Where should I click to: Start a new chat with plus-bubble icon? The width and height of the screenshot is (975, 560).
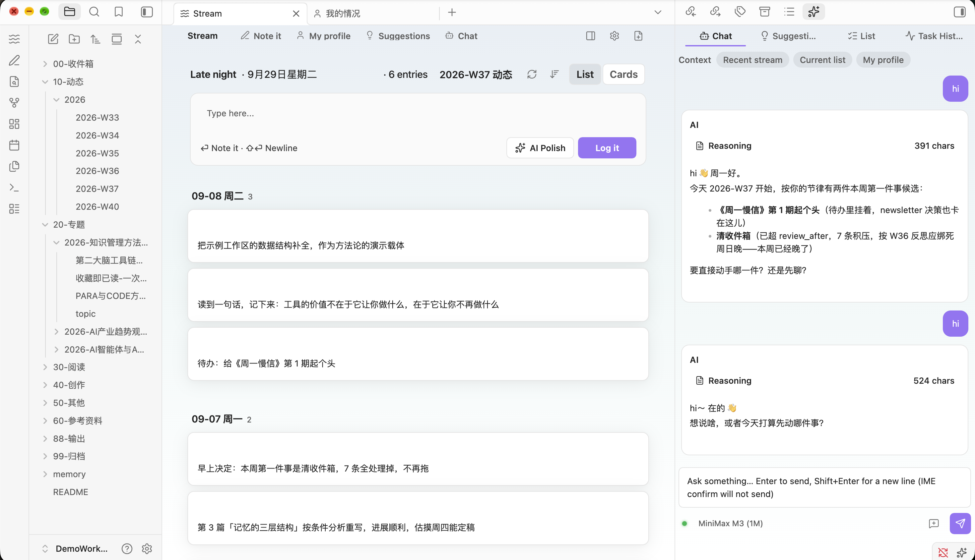tap(934, 524)
